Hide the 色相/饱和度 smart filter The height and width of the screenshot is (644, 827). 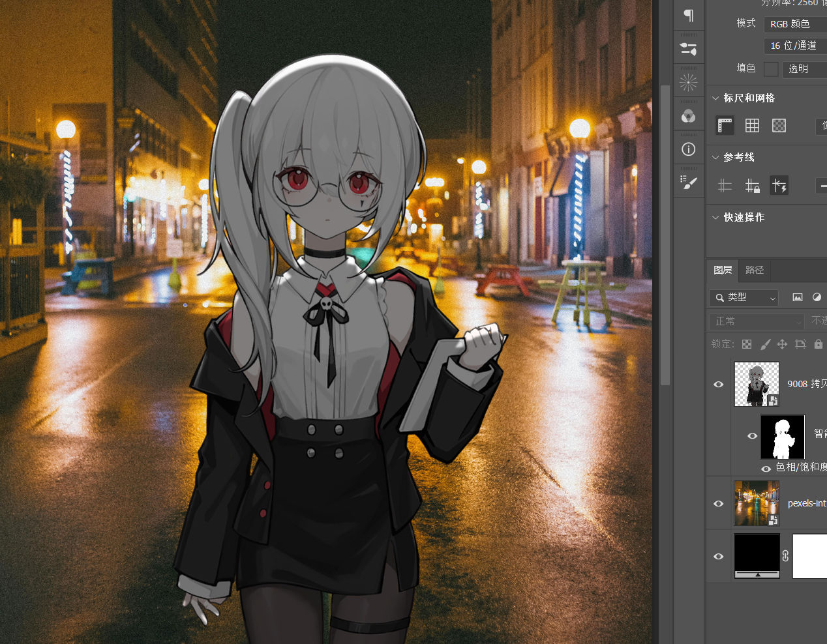(766, 468)
